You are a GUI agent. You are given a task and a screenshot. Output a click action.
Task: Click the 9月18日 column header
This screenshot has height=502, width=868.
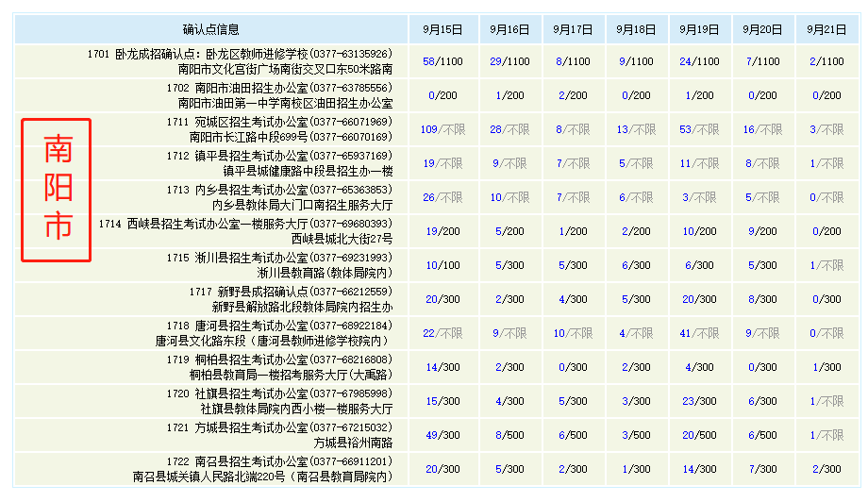(x=636, y=29)
